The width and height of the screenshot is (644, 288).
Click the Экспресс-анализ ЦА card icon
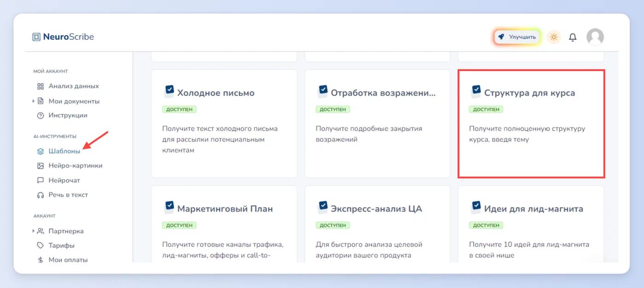(x=322, y=207)
